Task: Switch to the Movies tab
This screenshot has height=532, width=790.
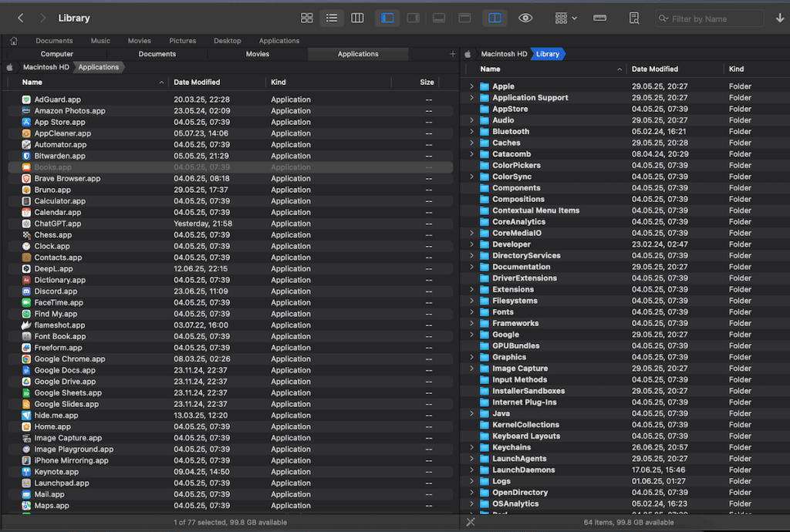Action: (258, 54)
